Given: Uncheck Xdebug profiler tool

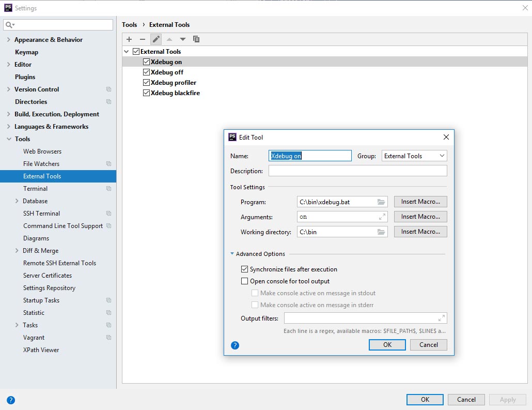Looking at the screenshot, I should tap(146, 83).
